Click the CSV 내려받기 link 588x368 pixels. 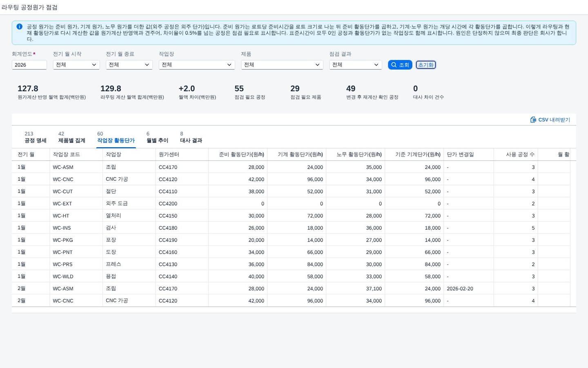550,120
